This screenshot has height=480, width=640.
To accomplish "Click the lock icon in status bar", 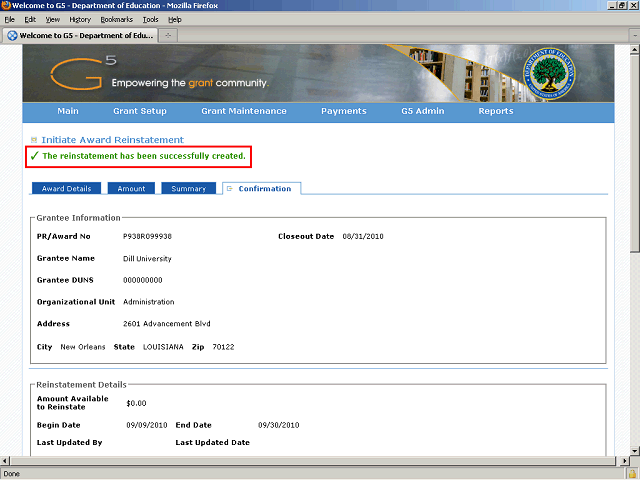I will pos(633,474).
